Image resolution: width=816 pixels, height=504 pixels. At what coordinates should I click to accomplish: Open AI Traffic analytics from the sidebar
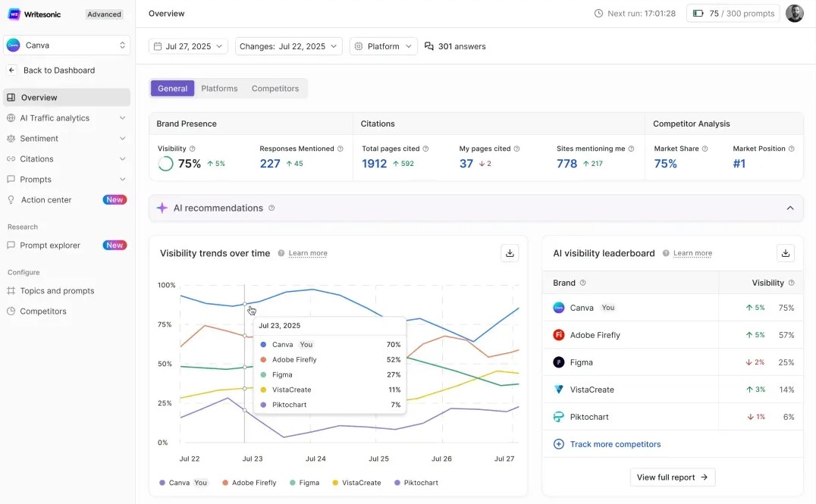coord(53,117)
